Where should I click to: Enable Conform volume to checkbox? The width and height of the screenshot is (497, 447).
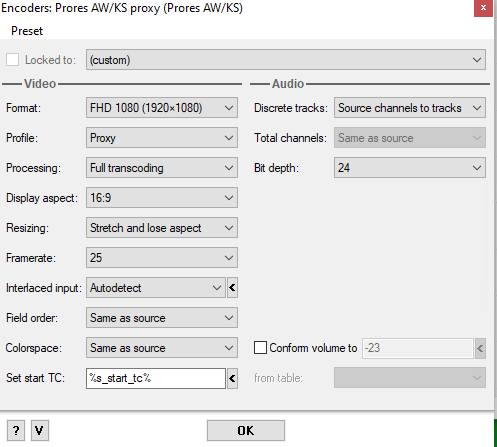(x=260, y=348)
